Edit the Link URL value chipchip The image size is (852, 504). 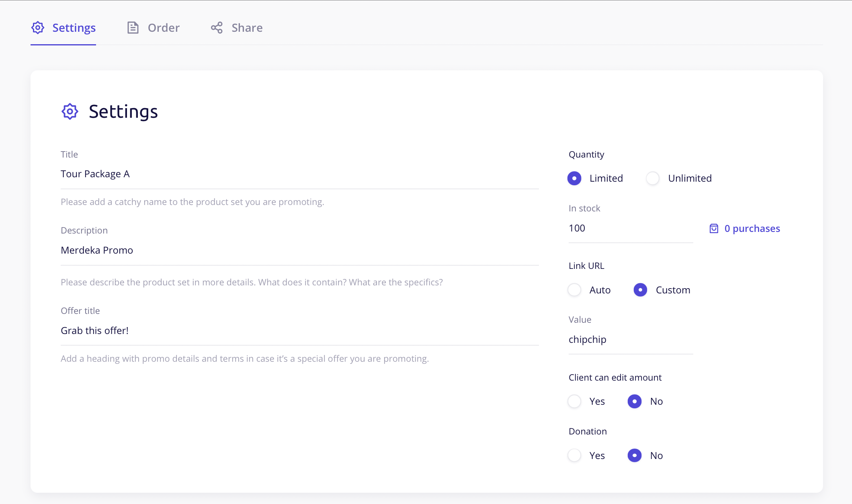pyautogui.click(x=631, y=340)
